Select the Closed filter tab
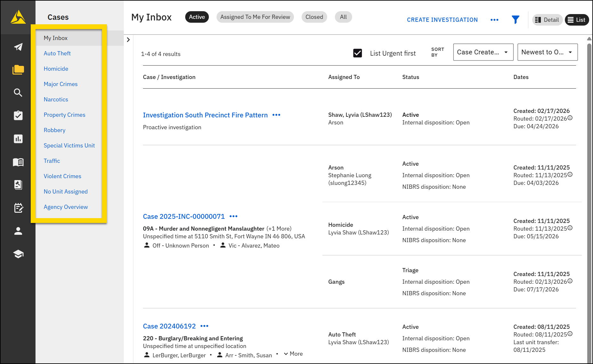593x364 pixels. point(314,17)
